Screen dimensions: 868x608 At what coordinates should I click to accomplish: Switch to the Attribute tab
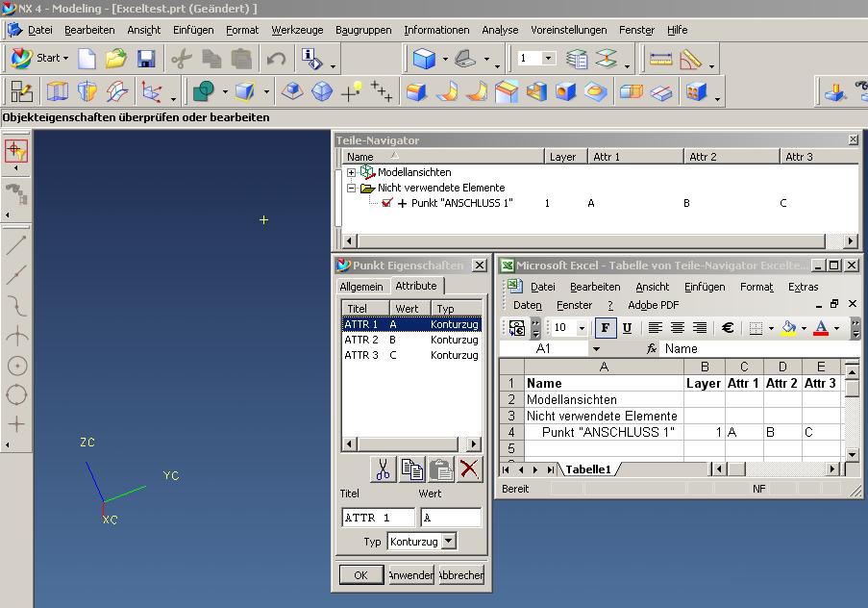pyautogui.click(x=416, y=286)
